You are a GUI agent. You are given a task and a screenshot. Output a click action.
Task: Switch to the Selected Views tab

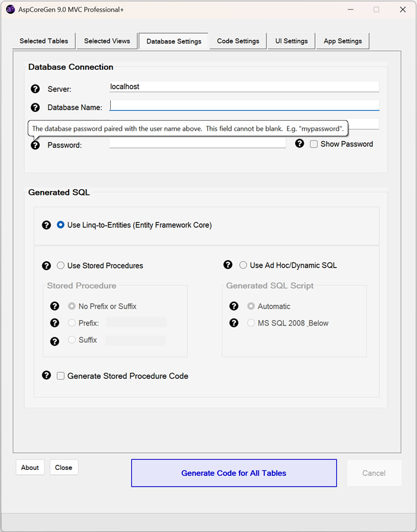(x=107, y=41)
